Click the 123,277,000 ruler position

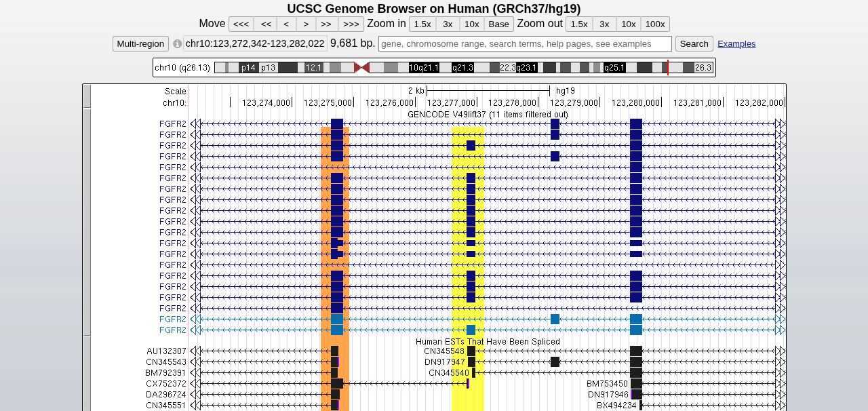pos(453,103)
